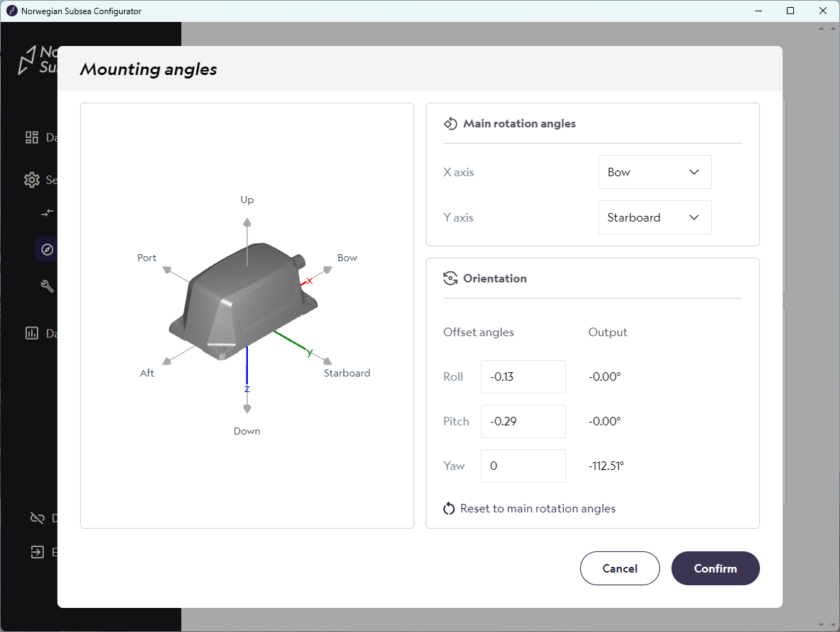
Task: Click the Roll offset angle field
Action: [x=523, y=377]
